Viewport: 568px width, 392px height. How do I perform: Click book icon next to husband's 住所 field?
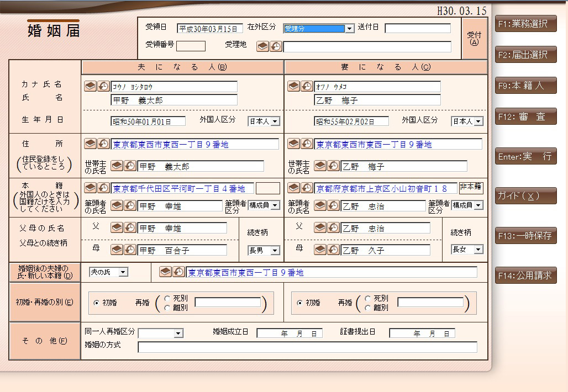90,144
